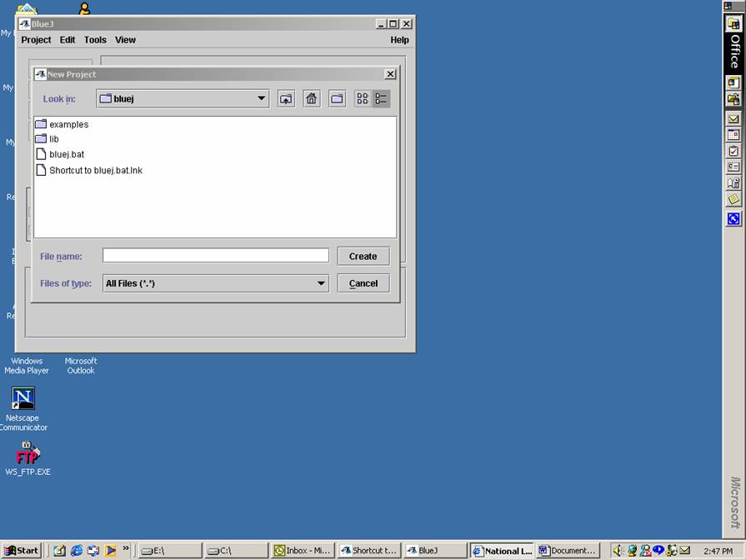This screenshot has height=560, width=746.
Task: Click Microsoft Outlook desktop label
Action: tap(81, 366)
